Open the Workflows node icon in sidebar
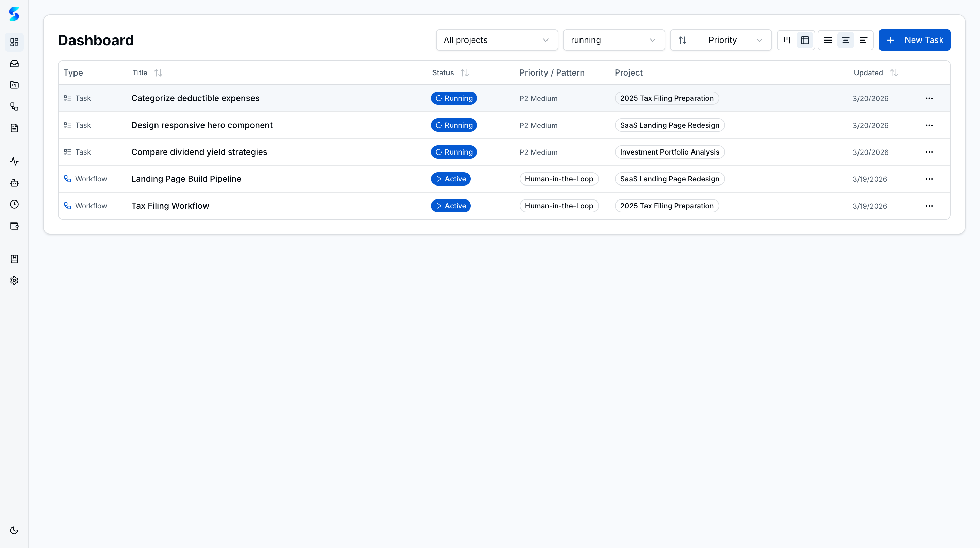 (x=14, y=107)
